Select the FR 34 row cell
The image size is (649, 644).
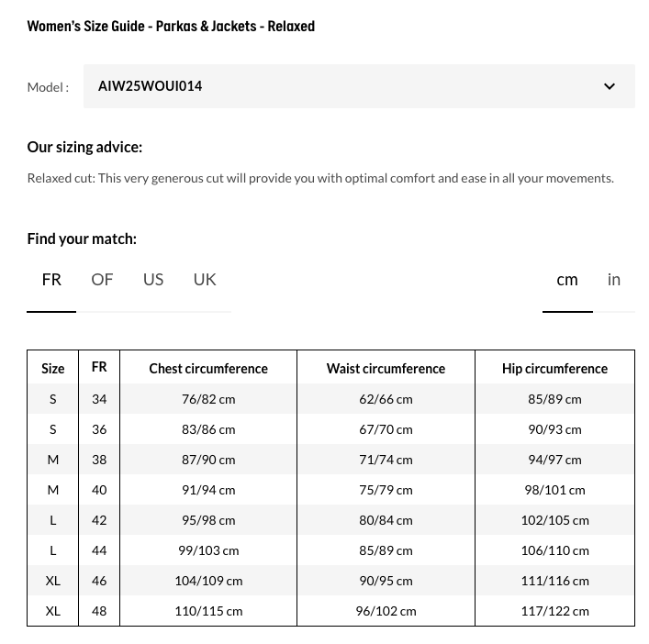(99, 399)
